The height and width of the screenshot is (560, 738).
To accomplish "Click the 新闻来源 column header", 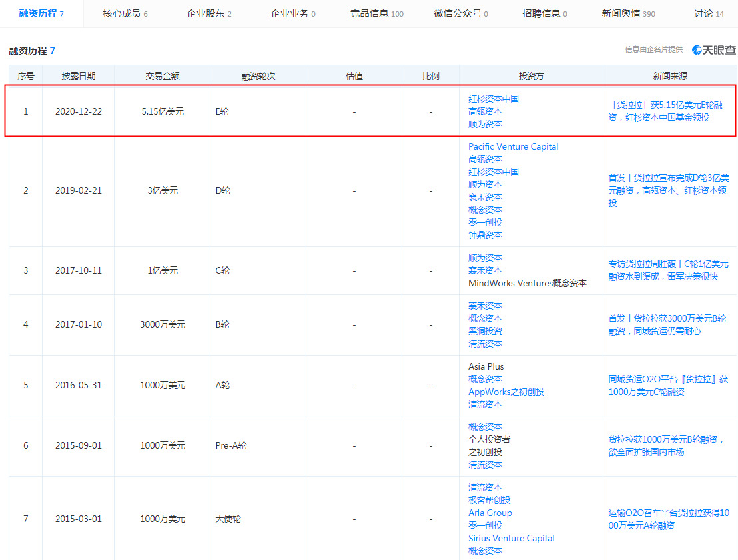I will pos(670,76).
